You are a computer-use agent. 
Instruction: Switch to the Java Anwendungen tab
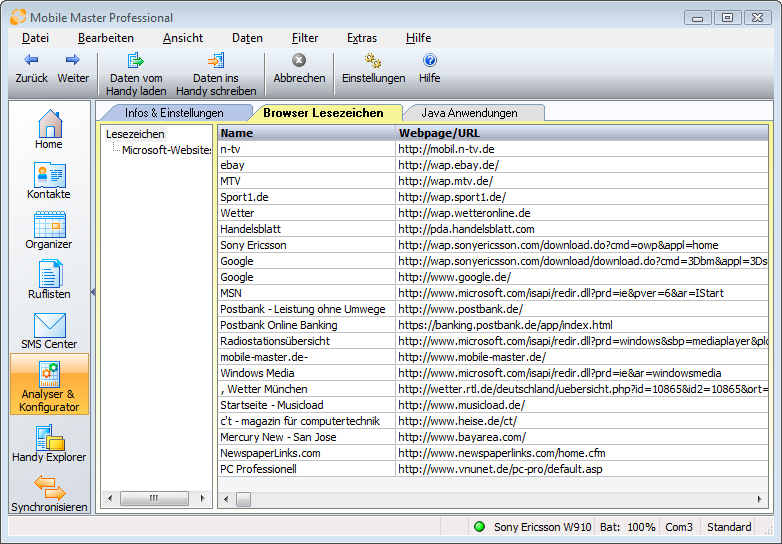468,113
